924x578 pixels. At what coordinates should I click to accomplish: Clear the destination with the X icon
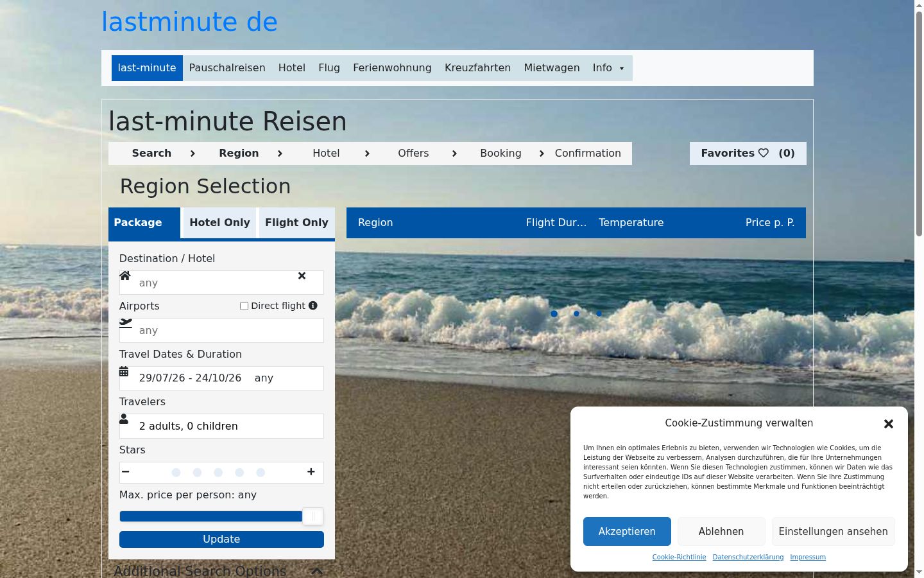[x=302, y=276]
